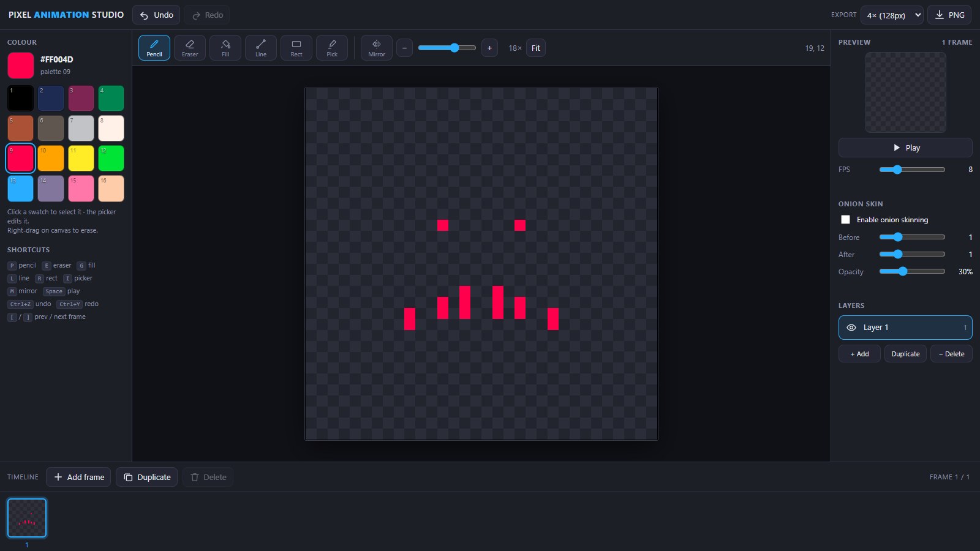Select the Eraser tool

(190, 48)
